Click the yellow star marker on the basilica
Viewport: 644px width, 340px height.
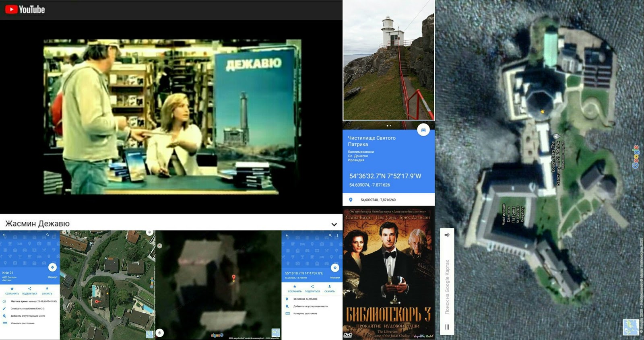tap(543, 111)
